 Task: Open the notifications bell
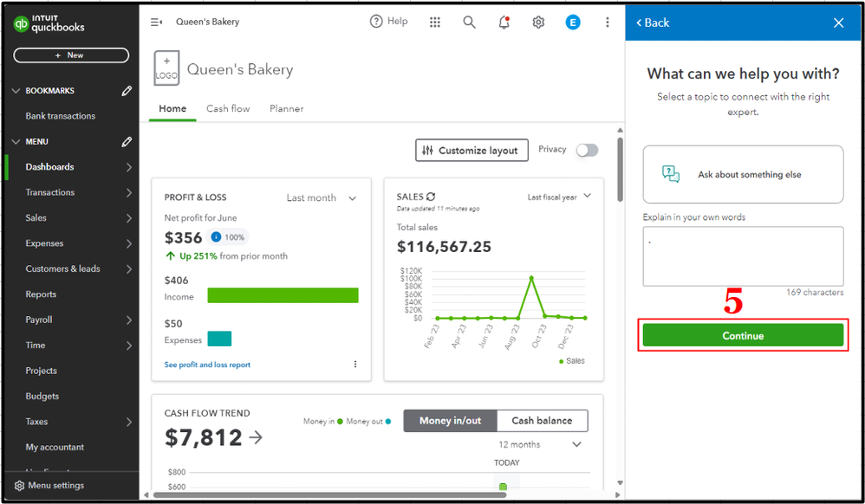(504, 22)
